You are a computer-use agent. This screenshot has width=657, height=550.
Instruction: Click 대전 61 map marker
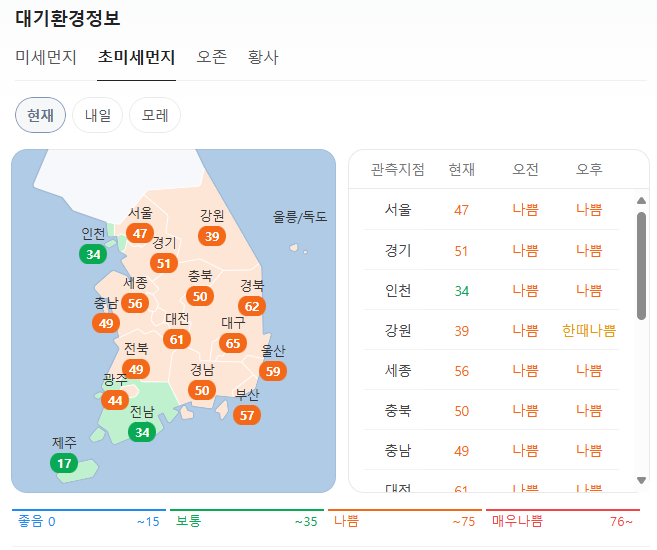177,339
